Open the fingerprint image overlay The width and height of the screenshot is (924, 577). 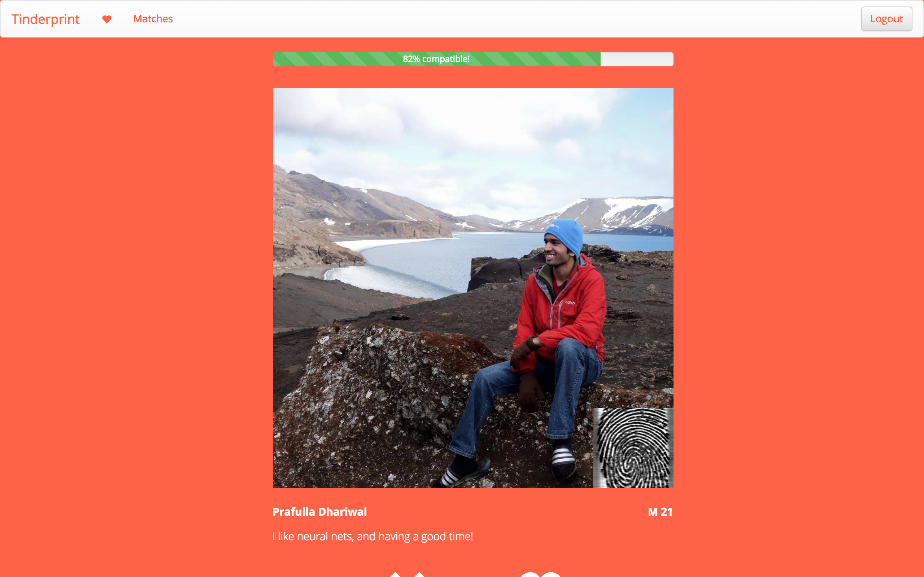pos(633,448)
